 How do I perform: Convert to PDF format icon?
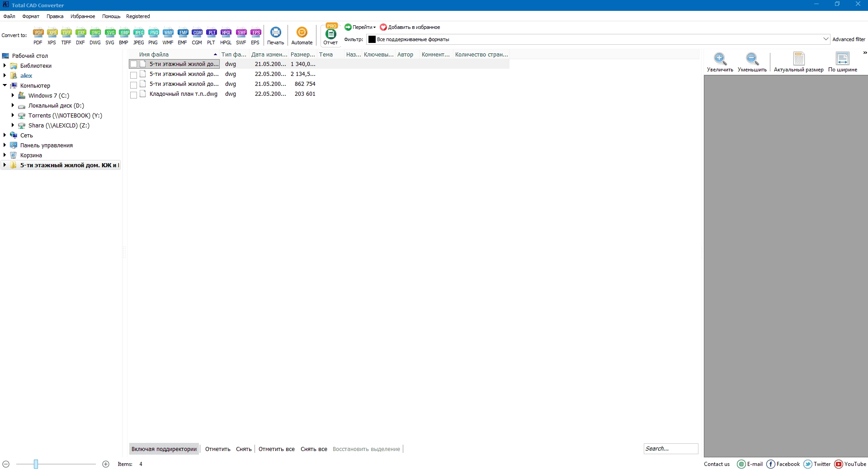pos(38,36)
